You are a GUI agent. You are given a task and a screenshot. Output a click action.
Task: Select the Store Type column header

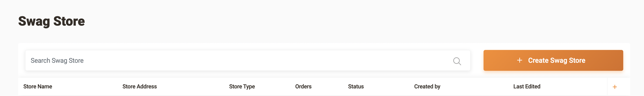click(242, 86)
